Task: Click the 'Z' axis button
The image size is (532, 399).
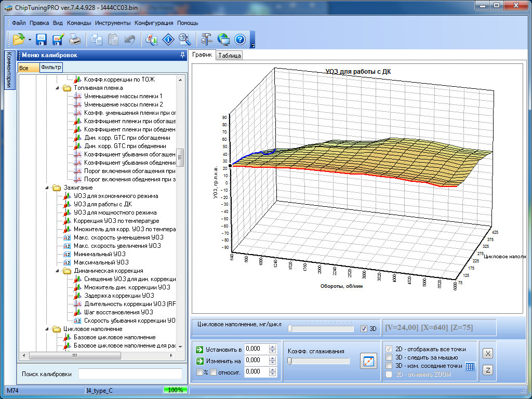Action: (x=488, y=370)
